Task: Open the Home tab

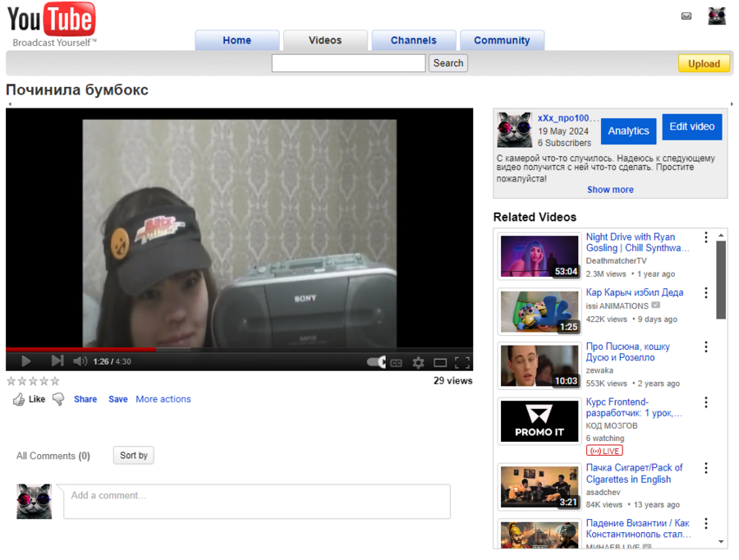Action: [x=237, y=40]
